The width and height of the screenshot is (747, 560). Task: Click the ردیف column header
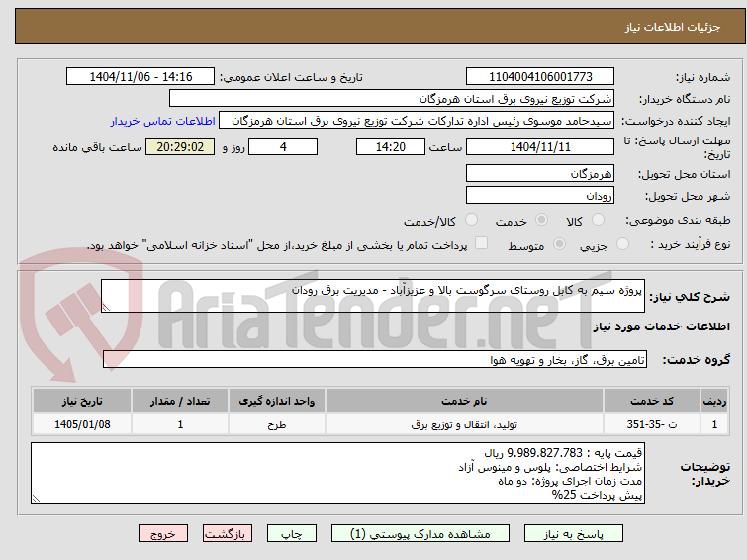(x=714, y=401)
